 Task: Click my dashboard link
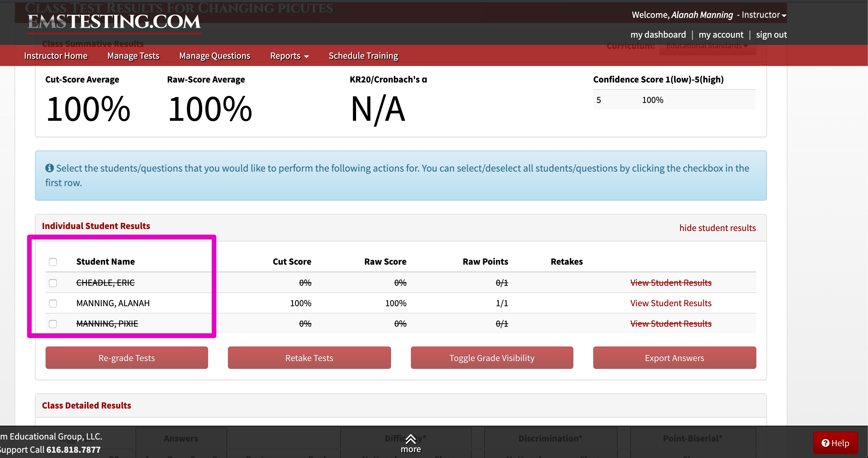point(658,35)
